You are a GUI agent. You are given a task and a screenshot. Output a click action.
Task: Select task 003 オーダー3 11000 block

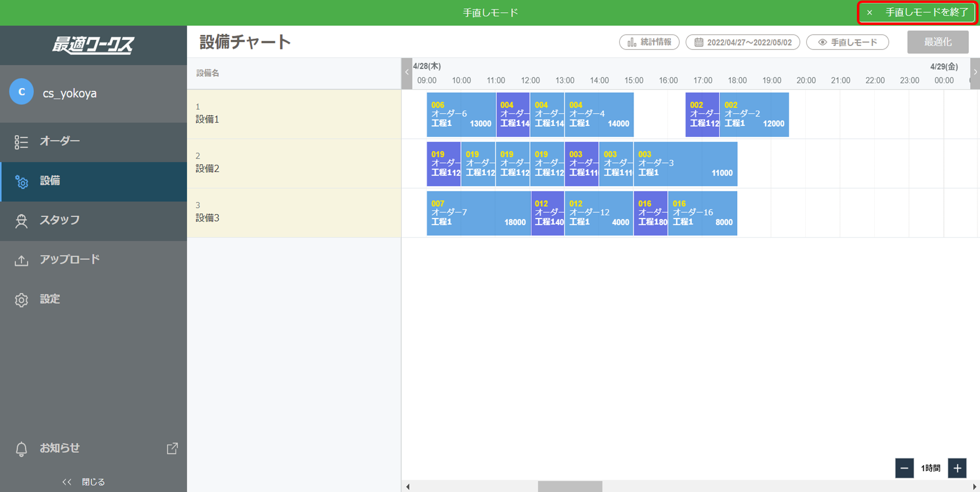pos(685,164)
